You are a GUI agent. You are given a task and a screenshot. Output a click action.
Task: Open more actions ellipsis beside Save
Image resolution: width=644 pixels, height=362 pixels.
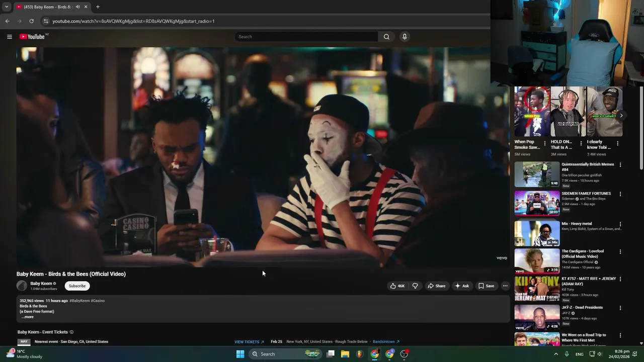505,286
